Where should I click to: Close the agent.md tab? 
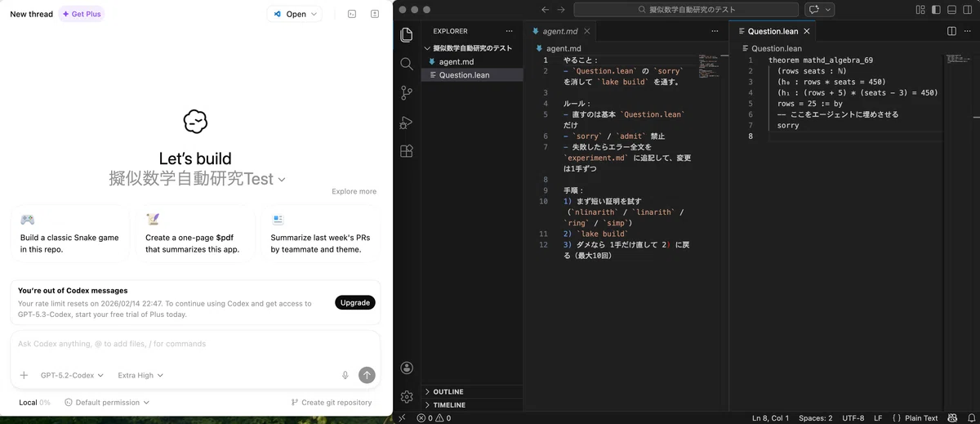(x=586, y=31)
